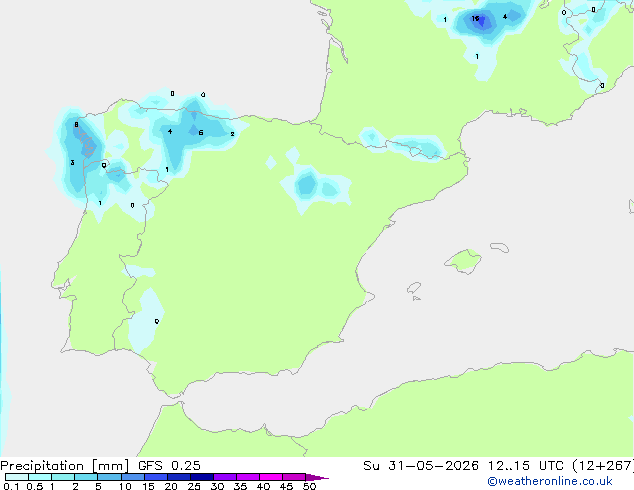Click the 15–20 mm blue legend swatch

(155, 477)
